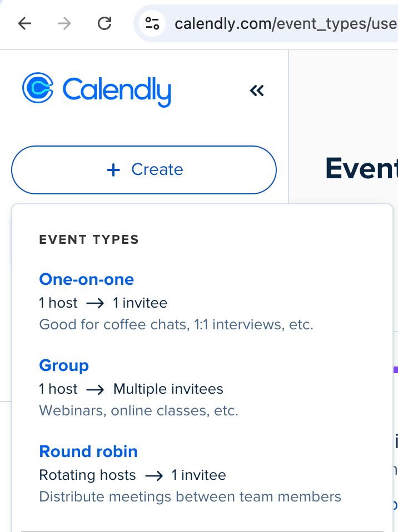Click the Calendly circular logo icon
Image resolution: width=398 pixels, height=532 pixels.
(38, 88)
